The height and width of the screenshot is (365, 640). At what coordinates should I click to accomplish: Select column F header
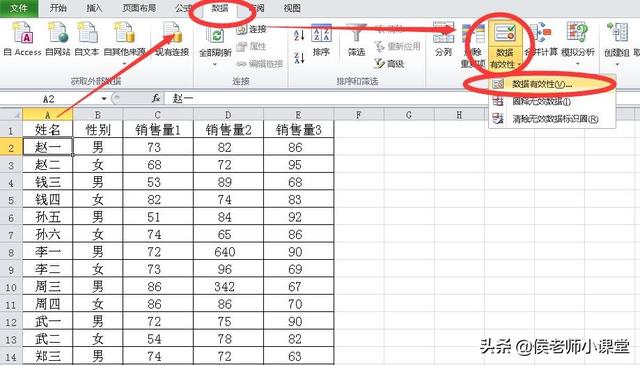tap(359, 115)
